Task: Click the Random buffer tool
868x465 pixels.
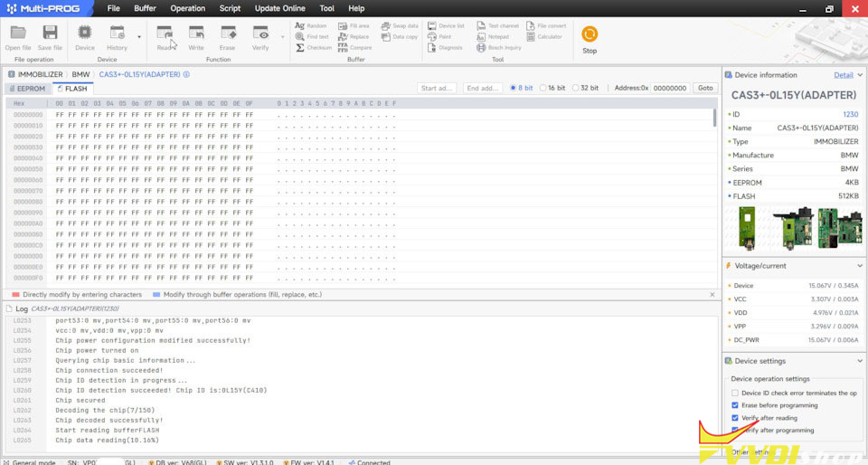Action: point(311,26)
